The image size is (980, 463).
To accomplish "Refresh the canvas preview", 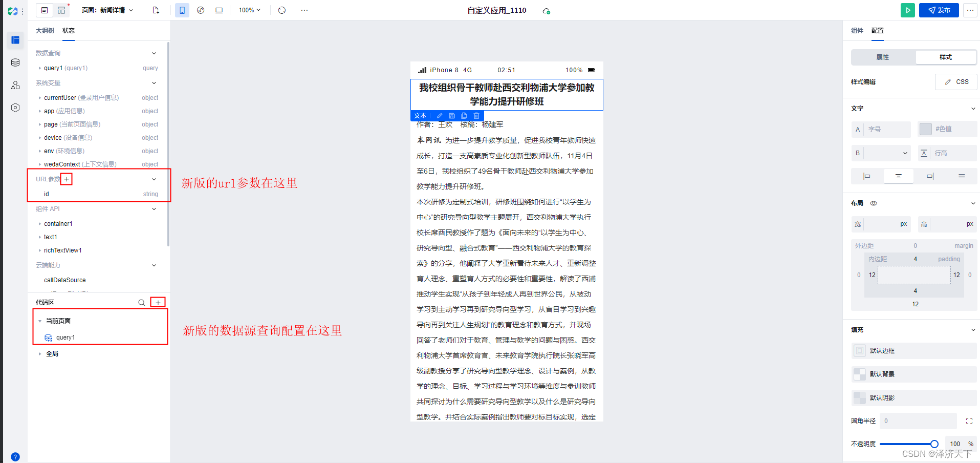I will [282, 10].
